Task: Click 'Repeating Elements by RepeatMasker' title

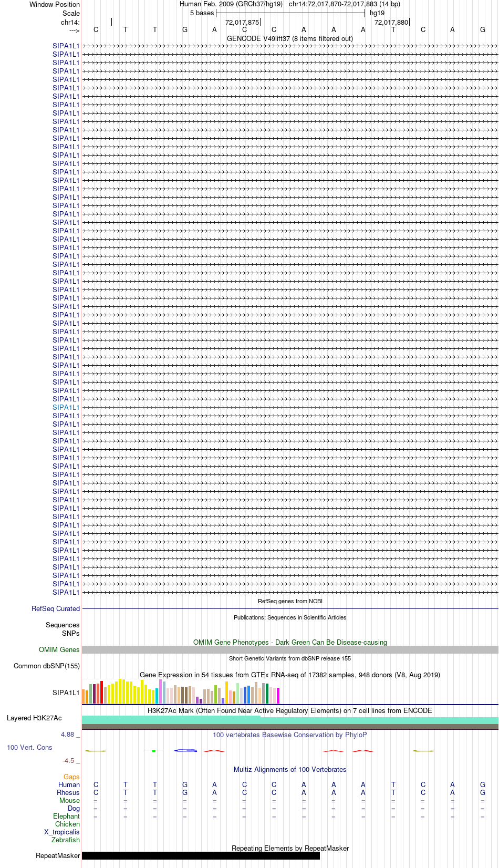Action: click(x=290, y=848)
